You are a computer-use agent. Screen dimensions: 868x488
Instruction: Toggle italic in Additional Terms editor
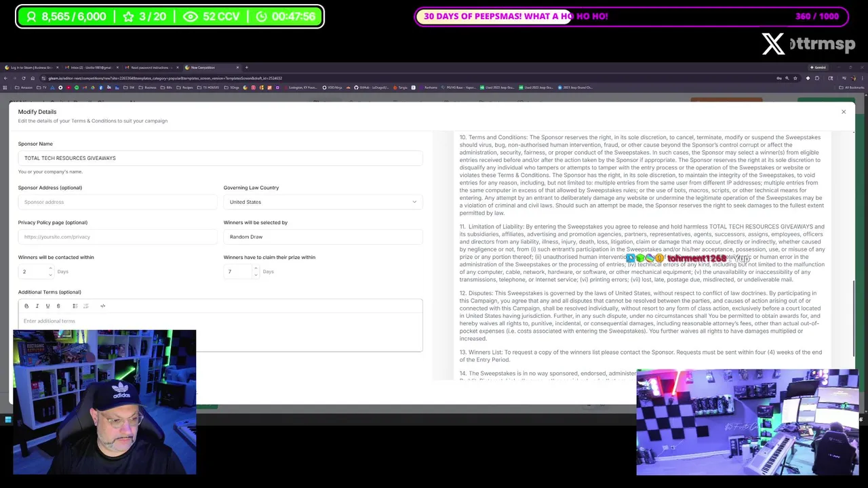pyautogui.click(x=37, y=306)
